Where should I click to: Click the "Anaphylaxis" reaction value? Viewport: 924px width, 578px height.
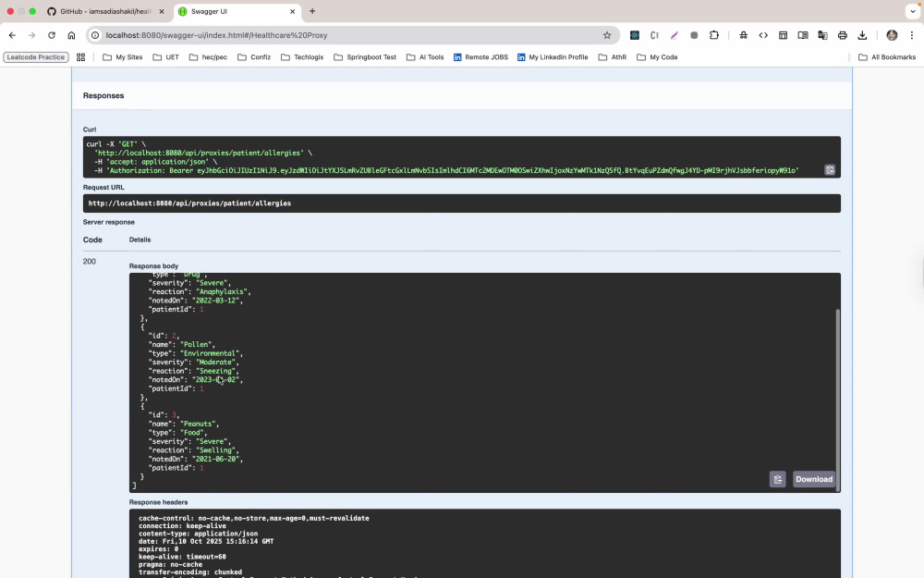[224, 292]
